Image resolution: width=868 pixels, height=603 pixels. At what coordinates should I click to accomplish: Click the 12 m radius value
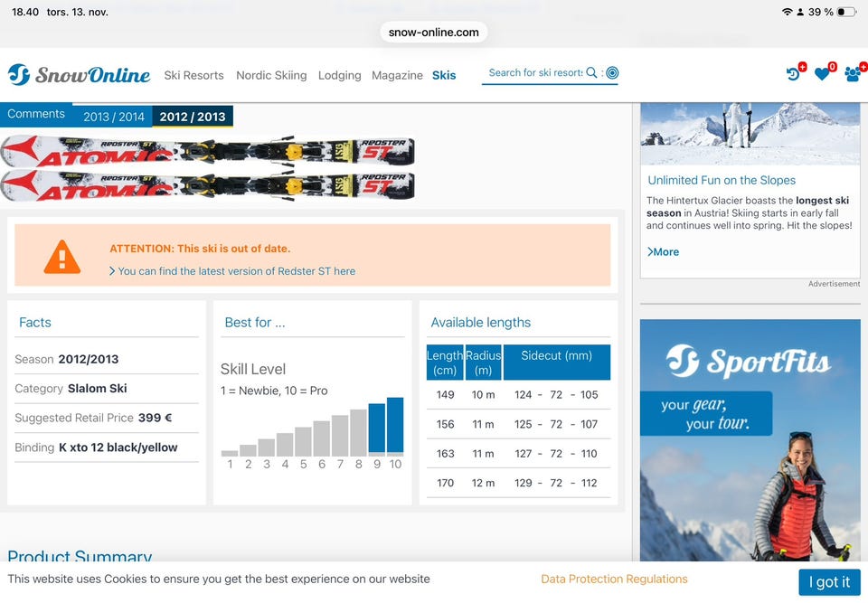point(483,483)
